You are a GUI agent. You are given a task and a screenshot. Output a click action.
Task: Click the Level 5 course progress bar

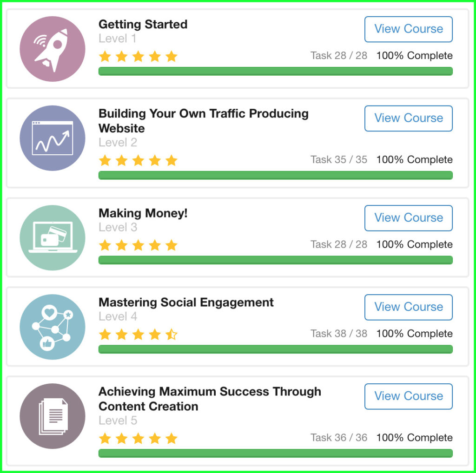point(275,453)
